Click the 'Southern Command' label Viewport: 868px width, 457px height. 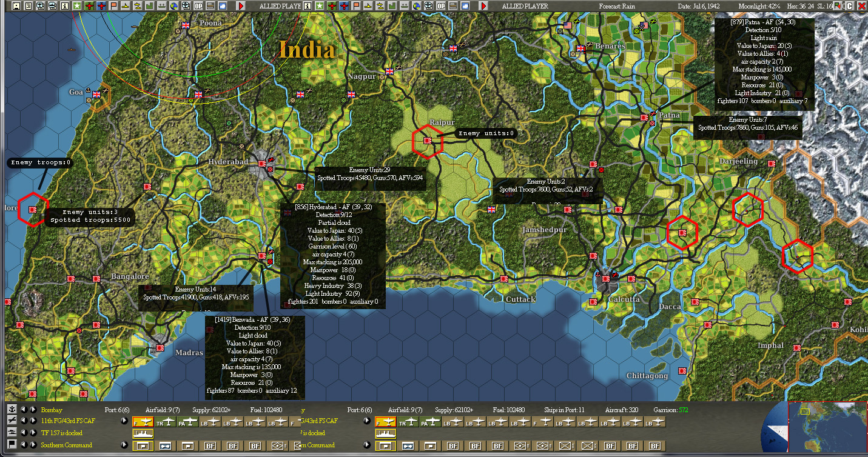coord(67,445)
